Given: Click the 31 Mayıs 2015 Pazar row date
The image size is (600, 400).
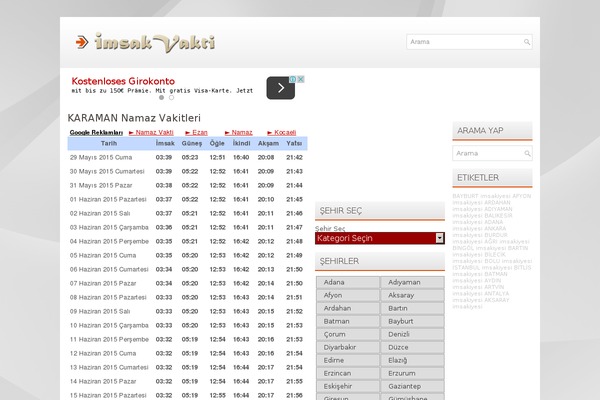Looking at the screenshot, I should coord(101,186).
